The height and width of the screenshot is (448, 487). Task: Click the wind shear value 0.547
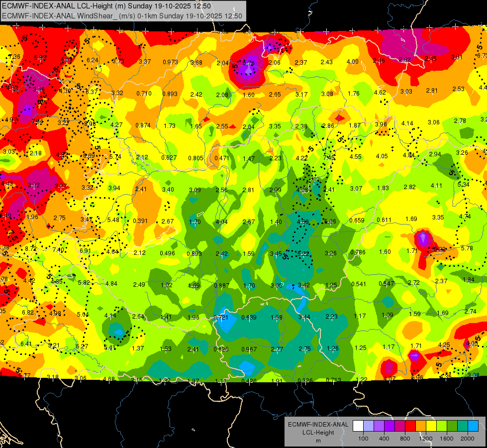click(387, 283)
